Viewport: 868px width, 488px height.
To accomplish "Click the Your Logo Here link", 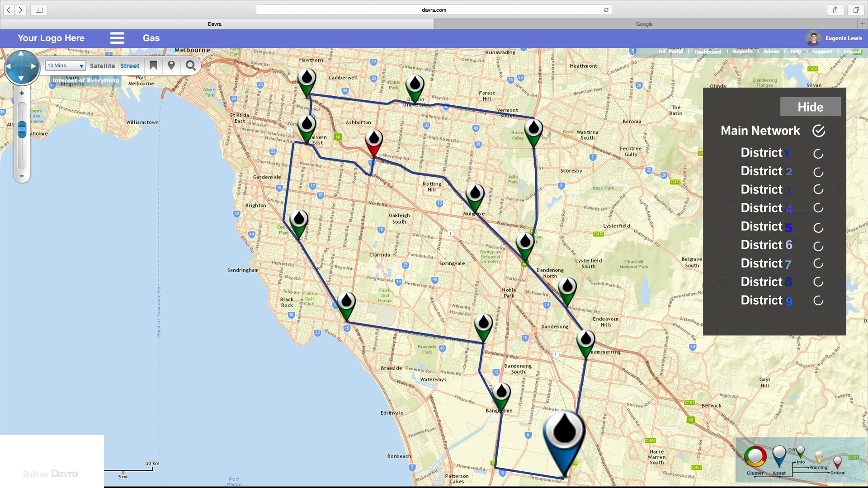I will tap(51, 38).
